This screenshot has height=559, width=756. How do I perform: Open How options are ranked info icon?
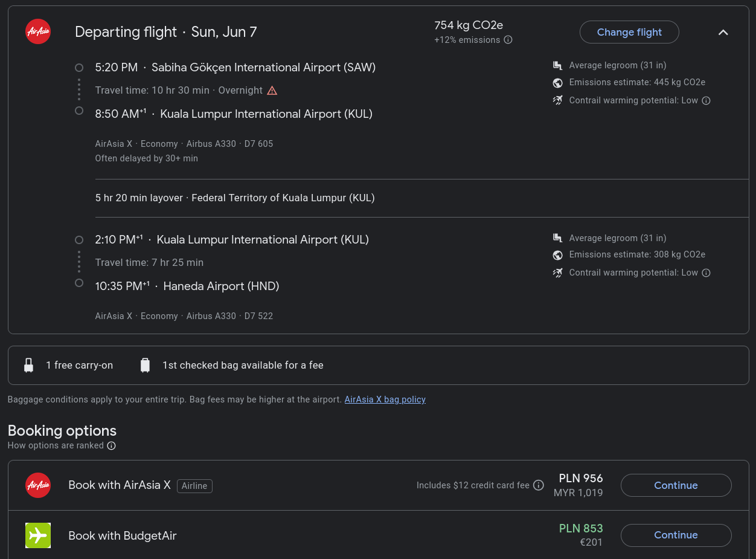111,445
